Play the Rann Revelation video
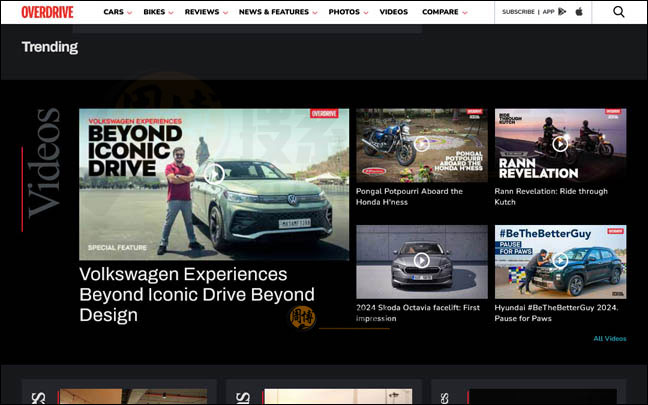Screen dimensions: 648x405 click(560, 144)
